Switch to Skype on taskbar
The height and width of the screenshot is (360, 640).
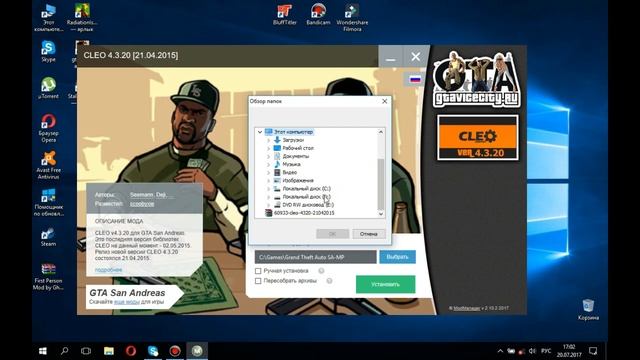(153, 351)
